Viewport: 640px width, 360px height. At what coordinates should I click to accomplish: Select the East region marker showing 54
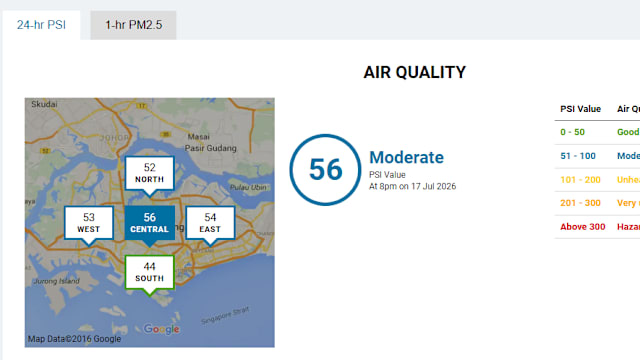click(210, 223)
